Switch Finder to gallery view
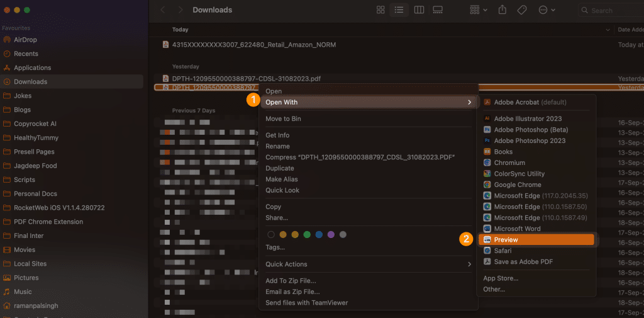The height and width of the screenshot is (318, 644). pos(438,10)
